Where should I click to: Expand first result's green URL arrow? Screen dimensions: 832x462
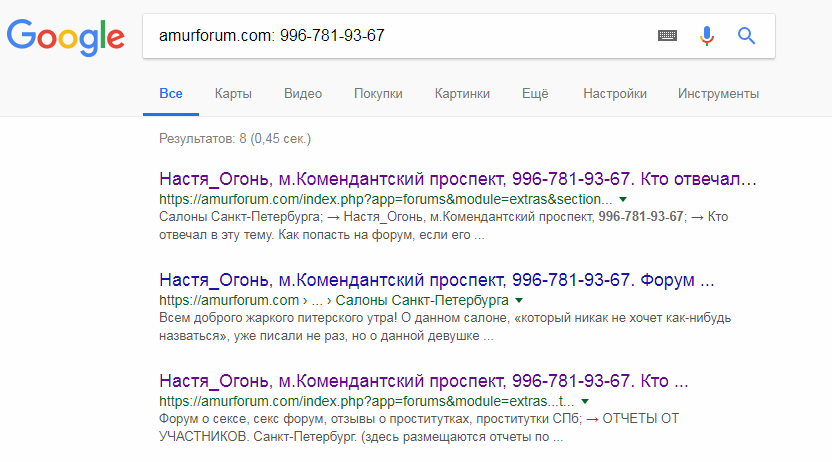pyautogui.click(x=623, y=200)
